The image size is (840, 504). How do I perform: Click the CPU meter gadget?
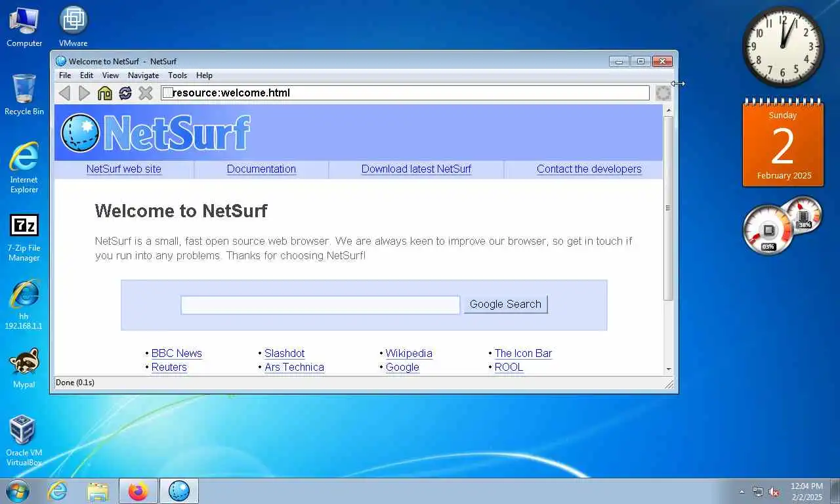coord(768,230)
